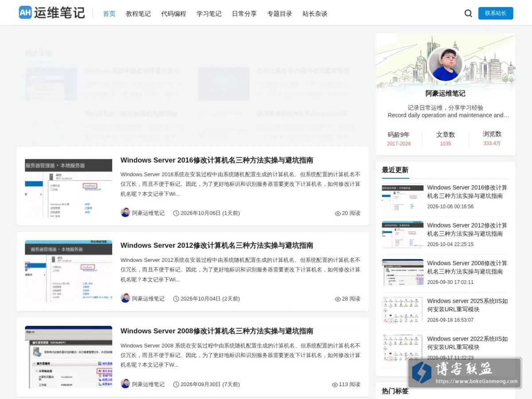Open sidebar link Windows Server 2008修改计算机名
The height and width of the screenshot is (399, 532).
click(x=467, y=267)
